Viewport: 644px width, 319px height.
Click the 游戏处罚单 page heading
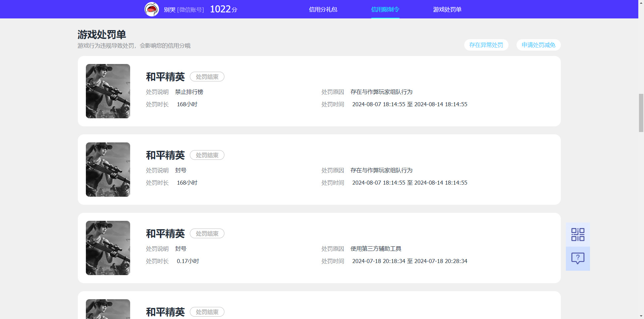[x=102, y=35]
